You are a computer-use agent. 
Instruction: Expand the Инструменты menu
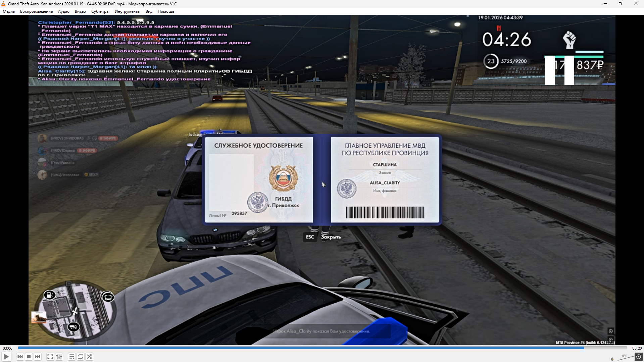click(127, 11)
